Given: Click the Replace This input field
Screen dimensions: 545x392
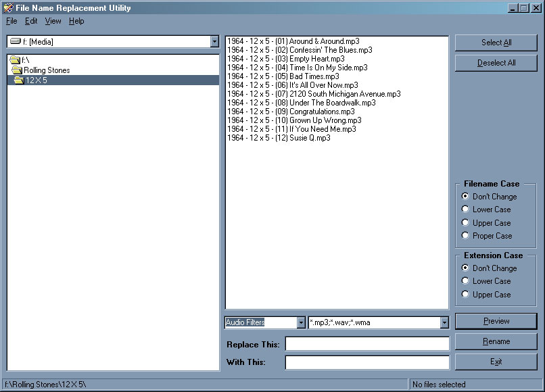Looking at the screenshot, I should pyautogui.click(x=367, y=344).
